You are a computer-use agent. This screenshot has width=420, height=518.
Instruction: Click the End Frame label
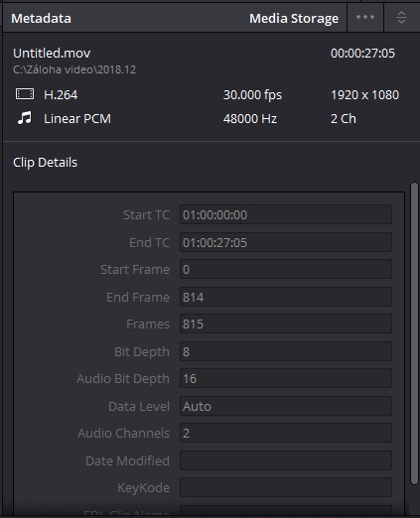click(138, 297)
